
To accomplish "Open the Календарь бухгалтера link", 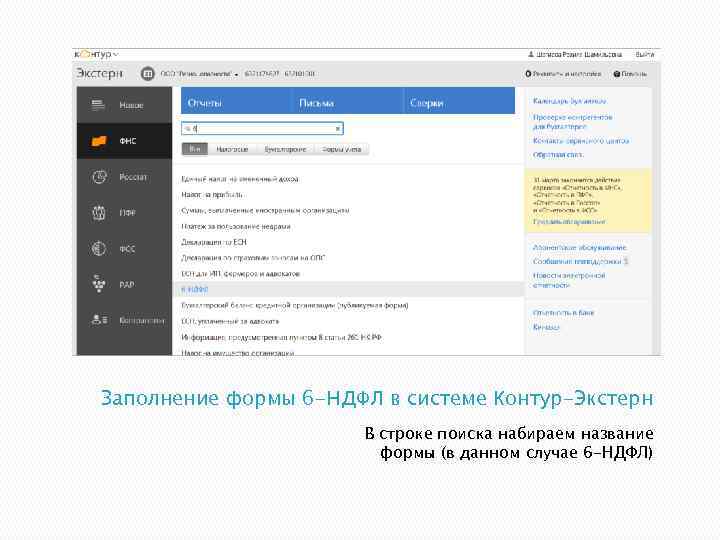I will [569, 101].
